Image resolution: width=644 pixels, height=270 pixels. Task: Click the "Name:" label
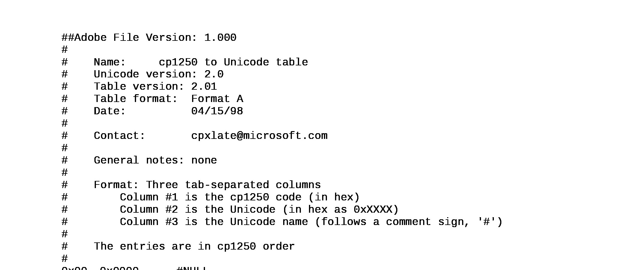pos(110,62)
